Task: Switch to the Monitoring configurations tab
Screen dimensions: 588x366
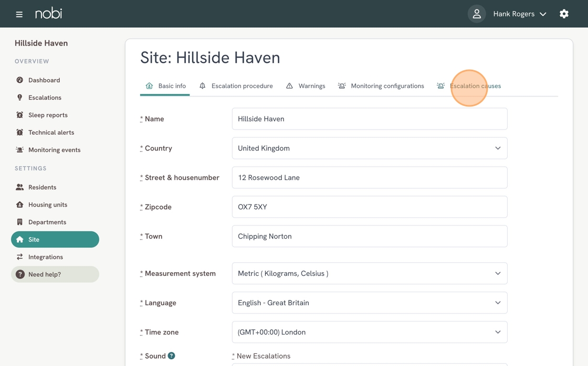Action: coord(381,86)
